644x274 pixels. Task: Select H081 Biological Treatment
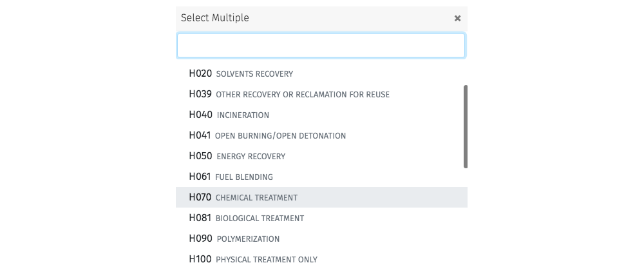click(x=321, y=218)
